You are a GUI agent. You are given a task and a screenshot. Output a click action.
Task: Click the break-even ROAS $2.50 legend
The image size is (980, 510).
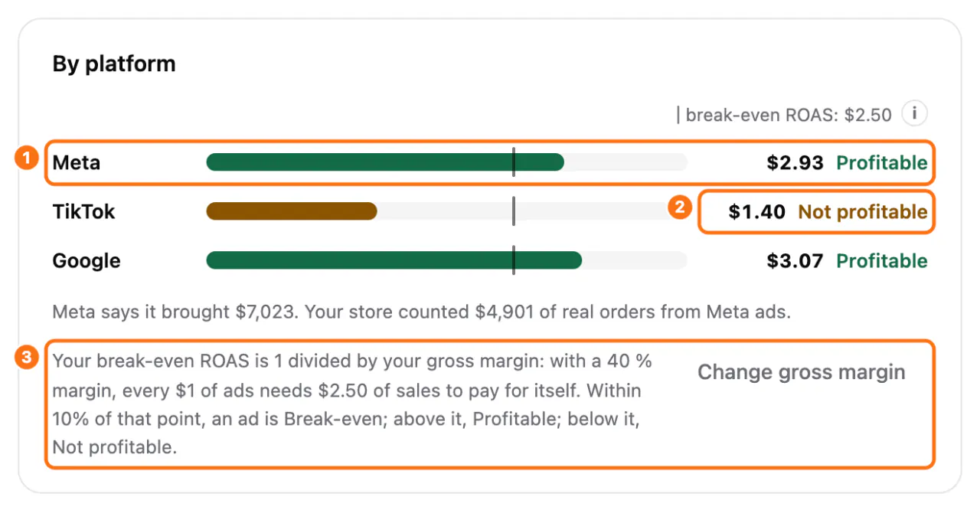[784, 115]
